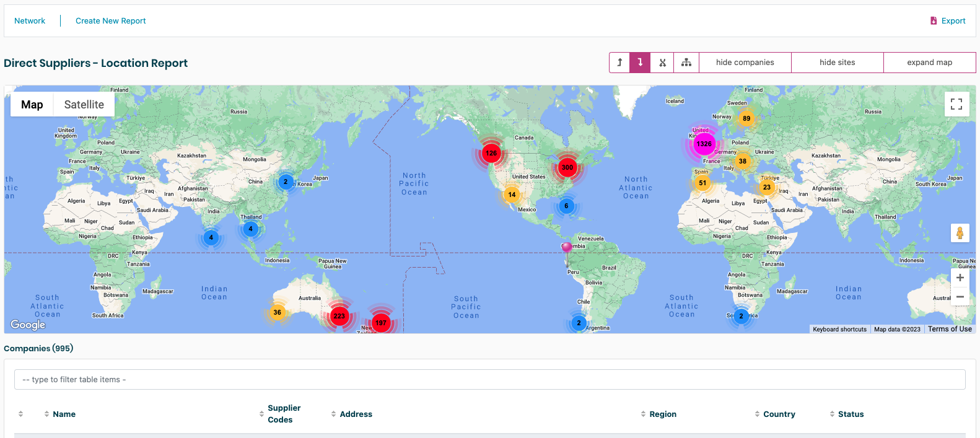Image resolution: width=980 pixels, height=438 pixels.
Task: Open the Network menu item
Action: 30,21
